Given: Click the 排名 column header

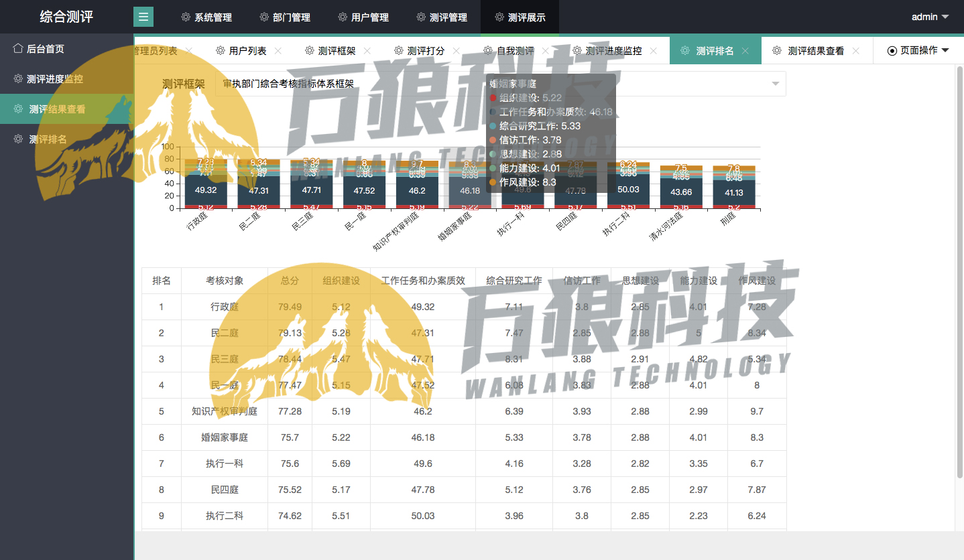Looking at the screenshot, I should 162,281.
